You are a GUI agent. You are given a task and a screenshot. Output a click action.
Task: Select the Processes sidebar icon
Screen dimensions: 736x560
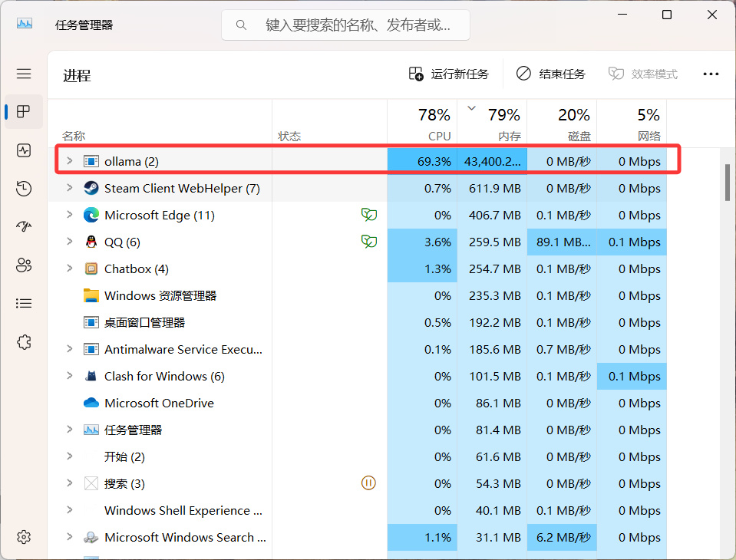click(x=24, y=112)
